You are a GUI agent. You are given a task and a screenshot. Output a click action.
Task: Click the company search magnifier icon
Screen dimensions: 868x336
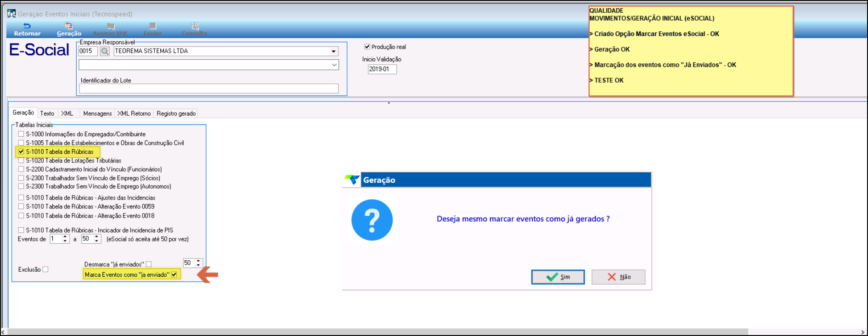[x=105, y=51]
